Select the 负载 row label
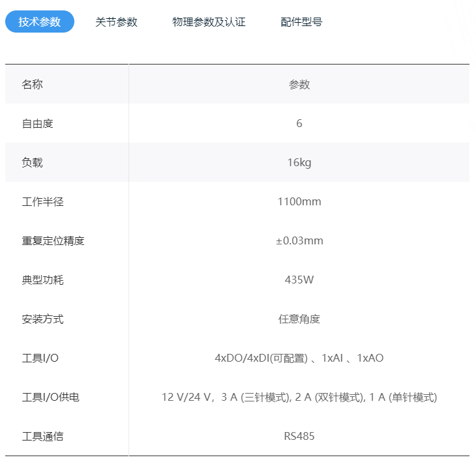The height and width of the screenshot is (464, 476). (32, 163)
